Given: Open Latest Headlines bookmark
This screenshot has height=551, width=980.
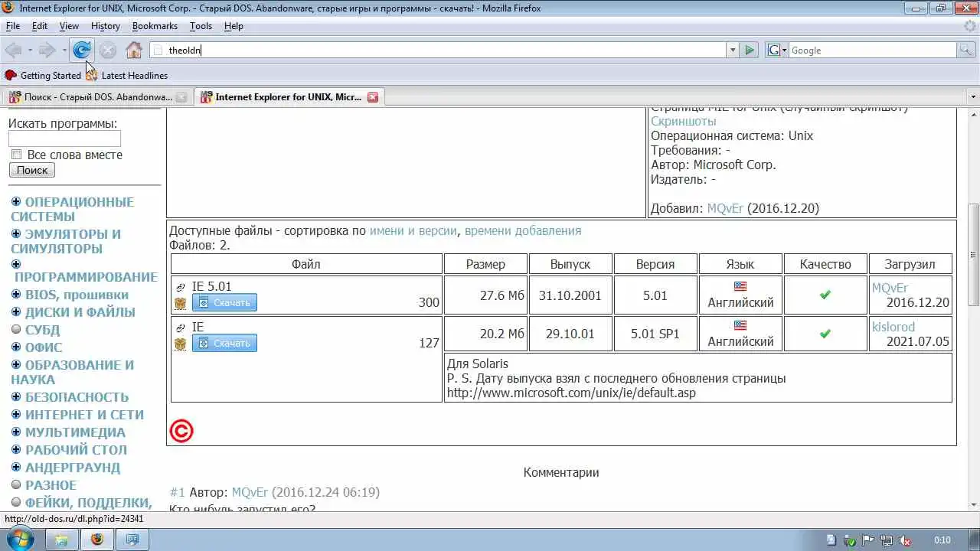Looking at the screenshot, I should [x=126, y=76].
